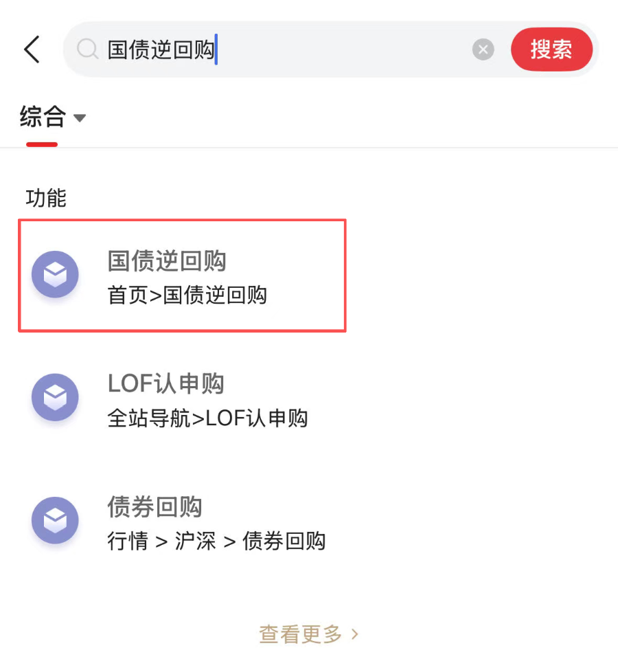Click the 功能 section heading

coord(46,198)
